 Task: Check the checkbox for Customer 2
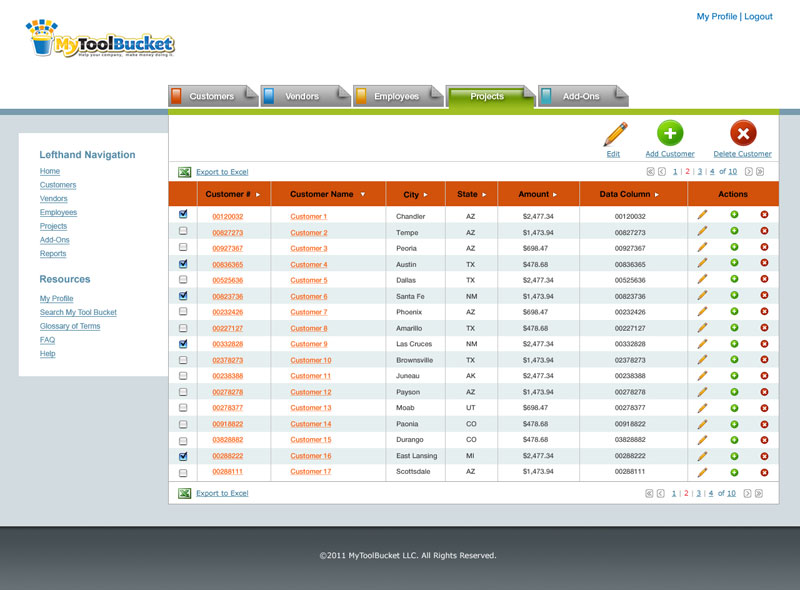pyautogui.click(x=183, y=231)
